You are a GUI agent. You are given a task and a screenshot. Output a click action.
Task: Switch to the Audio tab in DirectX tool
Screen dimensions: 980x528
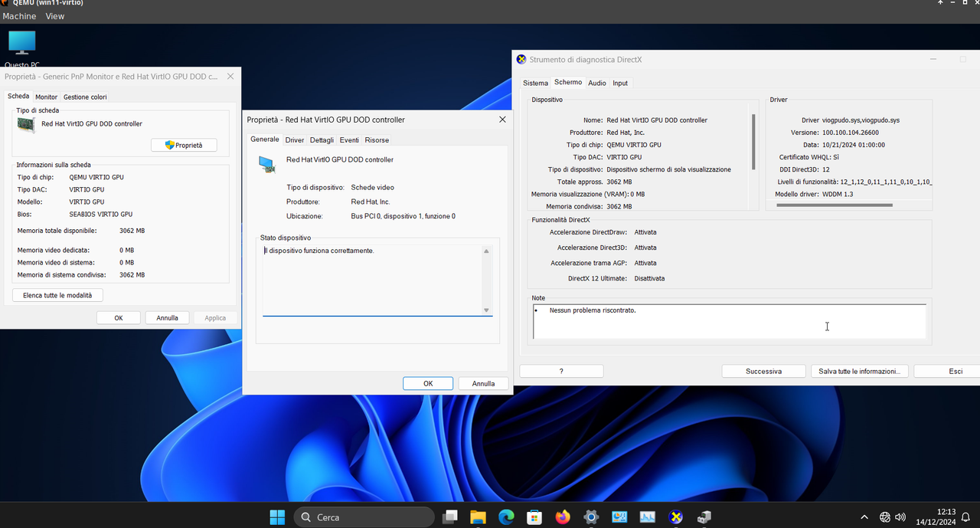597,83
